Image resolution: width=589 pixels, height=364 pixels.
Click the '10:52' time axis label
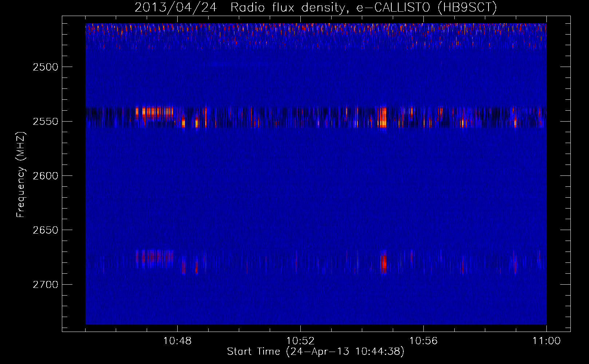click(300, 341)
